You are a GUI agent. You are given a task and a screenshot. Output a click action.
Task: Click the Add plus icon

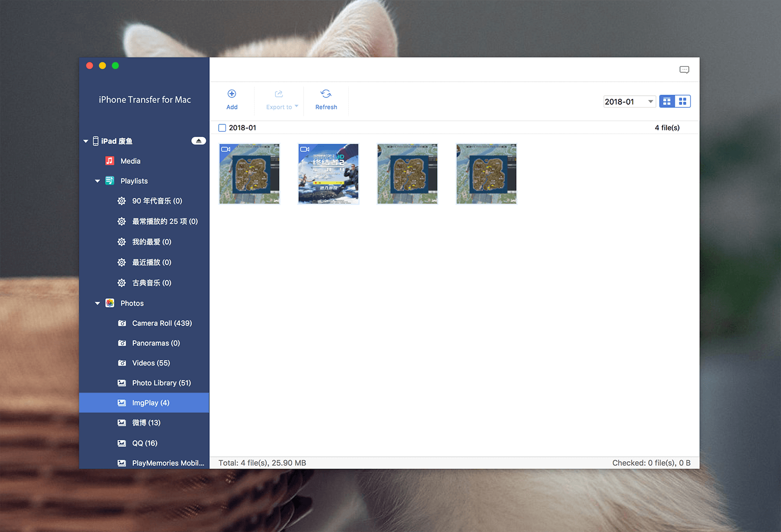click(232, 94)
